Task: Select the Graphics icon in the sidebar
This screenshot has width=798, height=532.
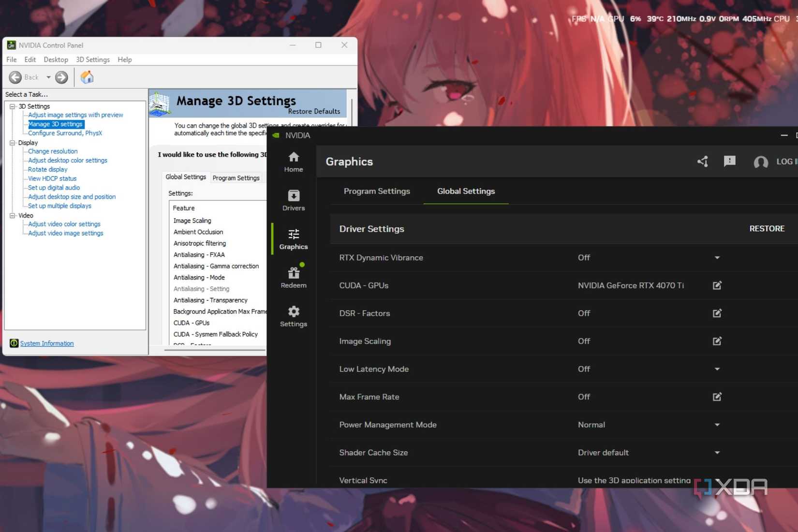Action: (293, 238)
